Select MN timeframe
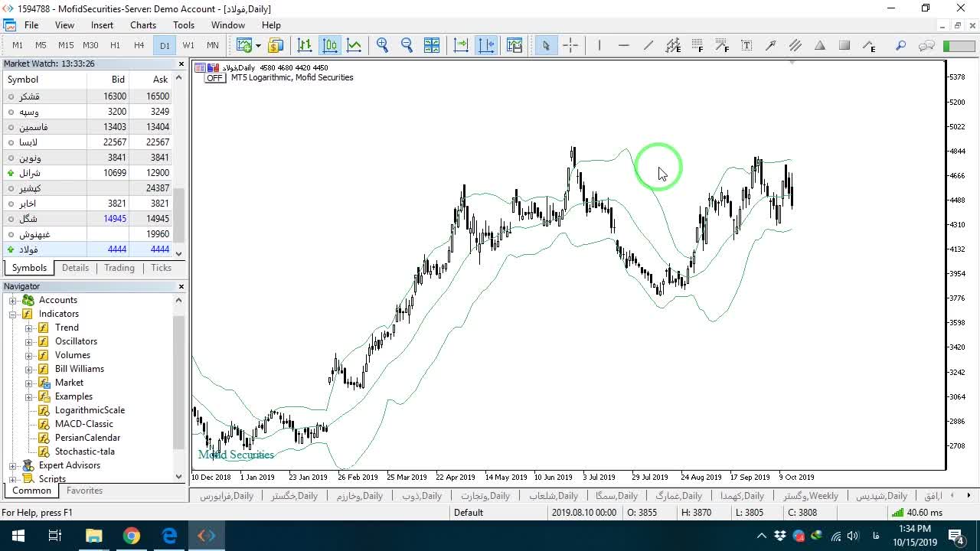The height and width of the screenshot is (551, 980). (x=213, y=45)
